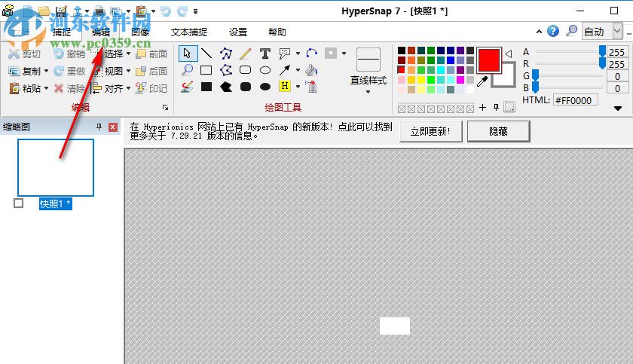Select the arrow pointer selection tool

[x=188, y=54]
